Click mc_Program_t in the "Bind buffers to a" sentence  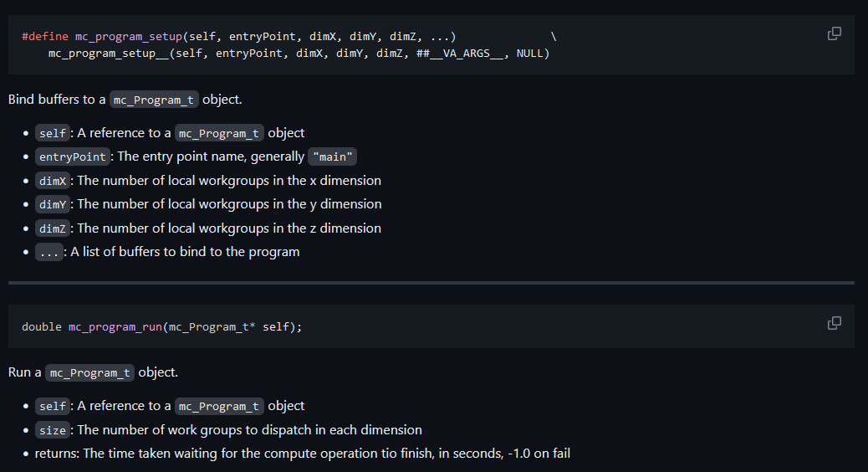(154, 100)
